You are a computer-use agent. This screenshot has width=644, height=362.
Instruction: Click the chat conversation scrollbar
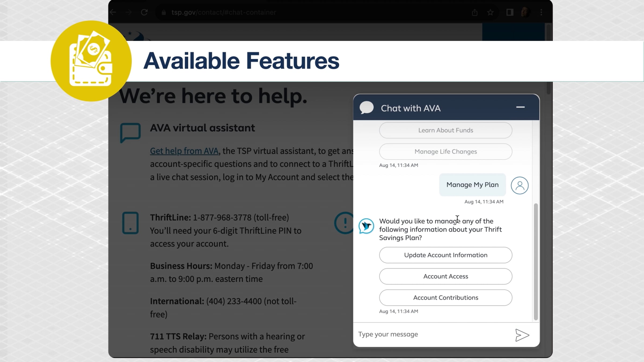[536, 262]
